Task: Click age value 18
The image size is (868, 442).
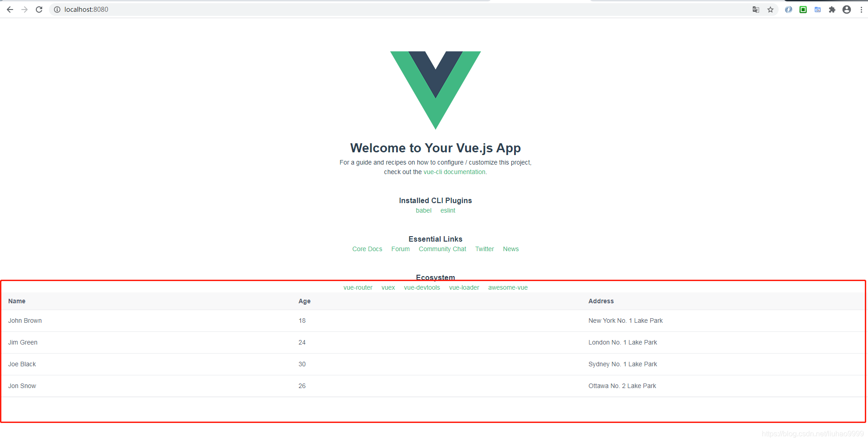Action: [302, 321]
